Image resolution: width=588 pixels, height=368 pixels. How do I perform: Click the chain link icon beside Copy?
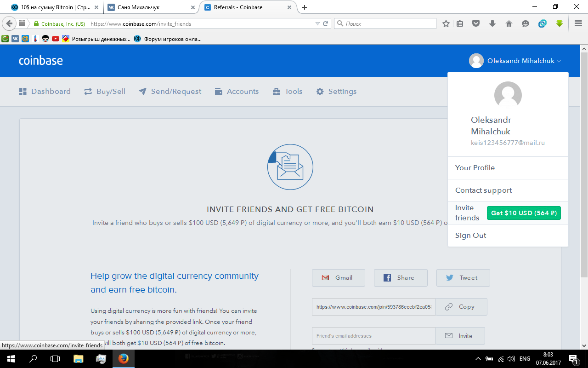pyautogui.click(x=449, y=307)
